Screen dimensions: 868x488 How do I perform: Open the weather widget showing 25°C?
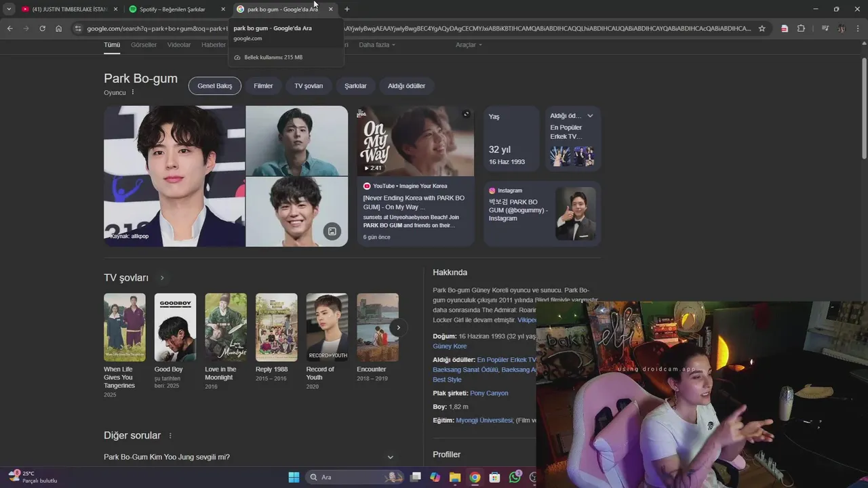pos(33,477)
